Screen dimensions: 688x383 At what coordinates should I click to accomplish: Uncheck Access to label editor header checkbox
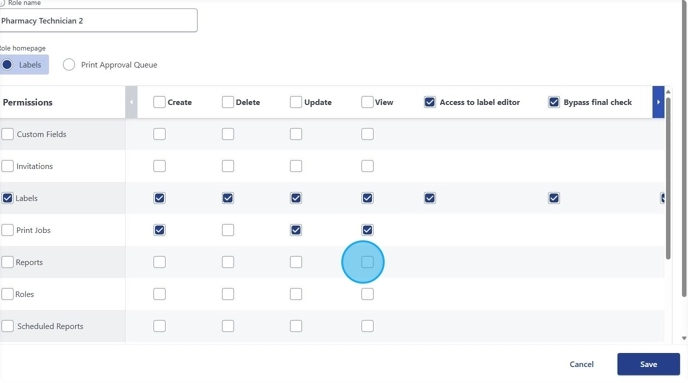pos(430,102)
